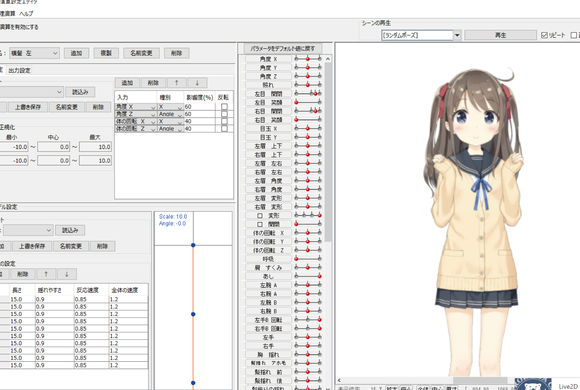
Task: Switch to the 出力設定 tab
Action: click(x=20, y=70)
